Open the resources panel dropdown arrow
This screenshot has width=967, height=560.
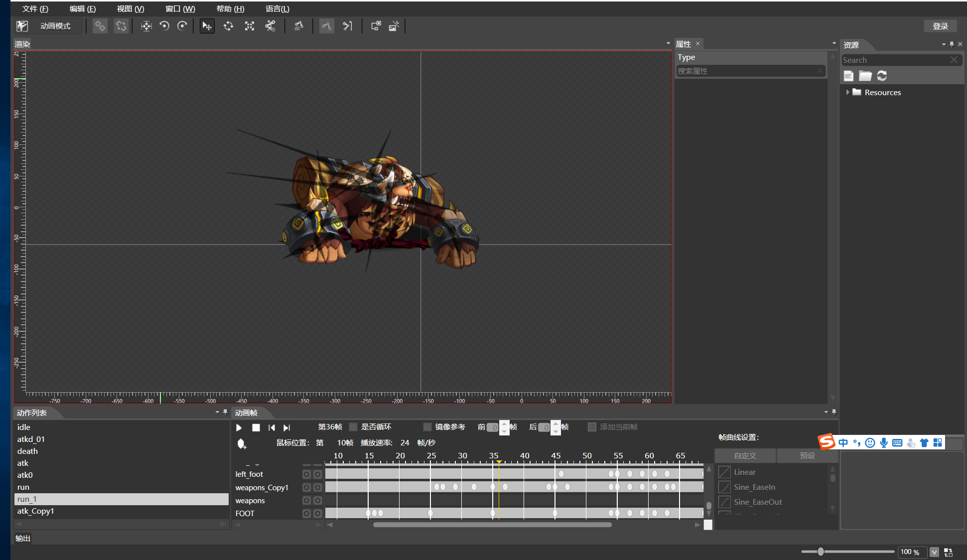point(944,44)
